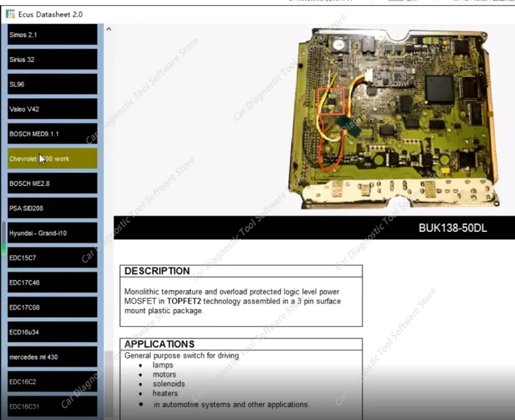The width and height of the screenshot is (515, 420).
Task: Open the Sirius 32 datasheet entry
Action: pos(52,59)
